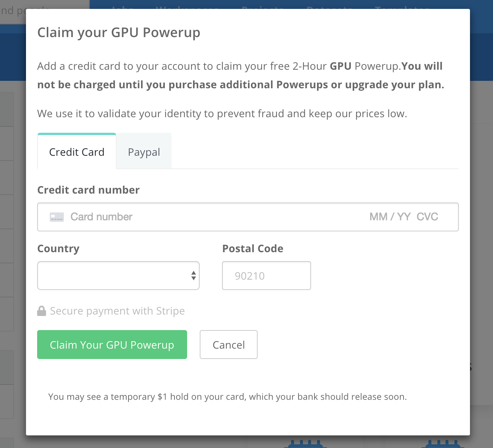This screenshot has height=448, width=493.
Task: Click the left chip icon below dialog
Action: coord(306,444)
